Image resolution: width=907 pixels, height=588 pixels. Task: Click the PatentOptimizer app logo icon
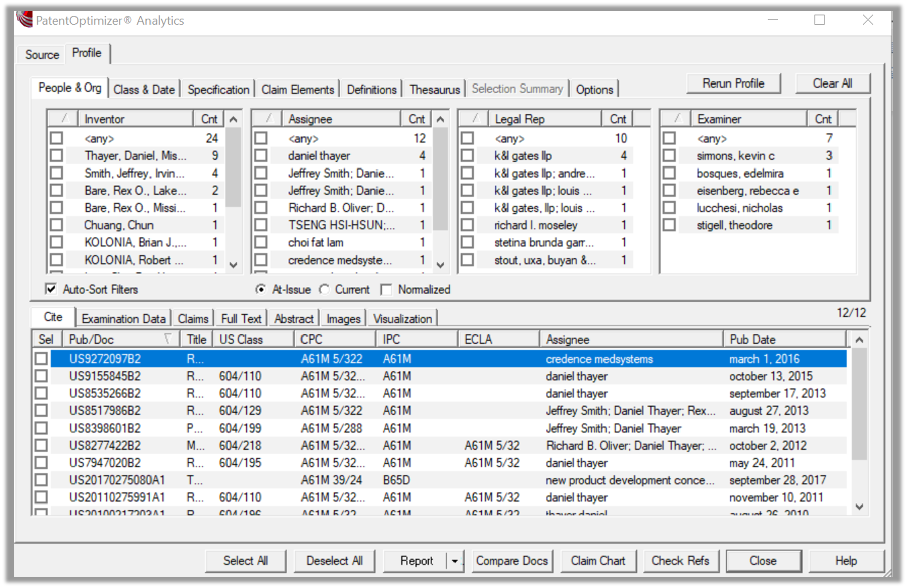coord(24,20)
